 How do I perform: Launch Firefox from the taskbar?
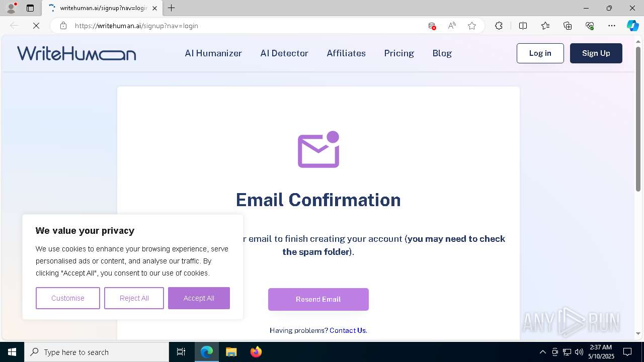tap(256, 352)
